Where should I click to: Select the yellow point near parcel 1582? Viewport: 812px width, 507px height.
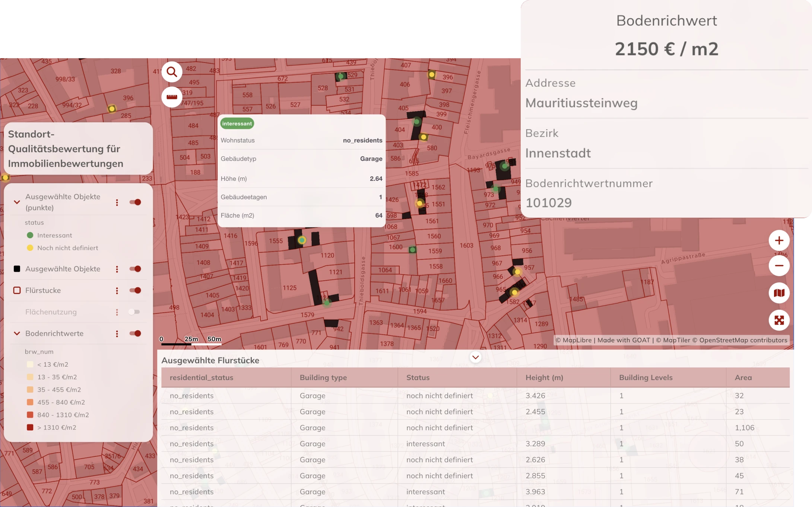(x=514, y=292)
